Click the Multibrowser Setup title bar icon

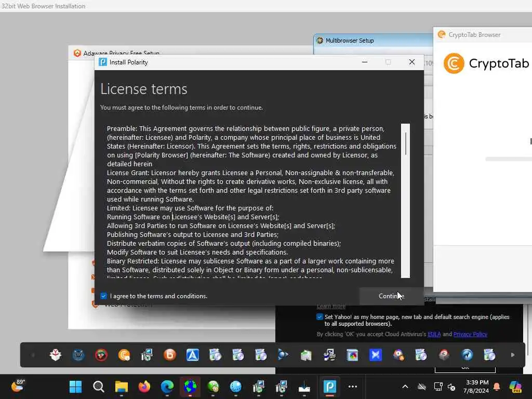click(x=320, y=41)
